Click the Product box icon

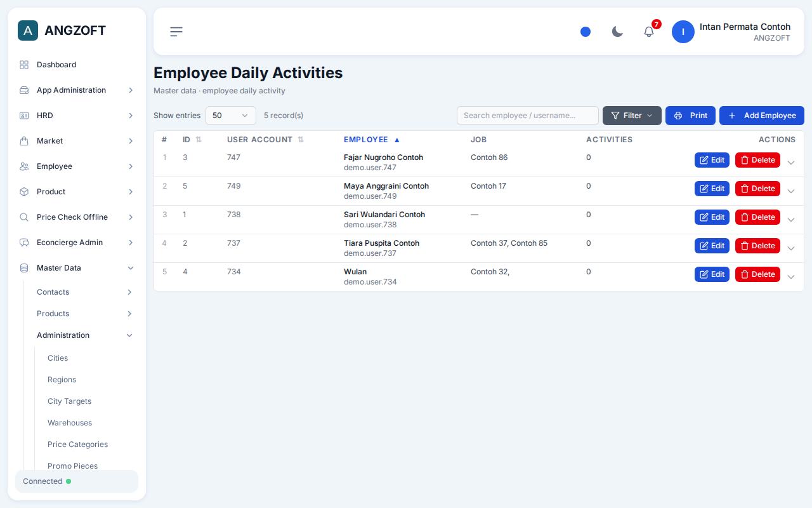24,192
